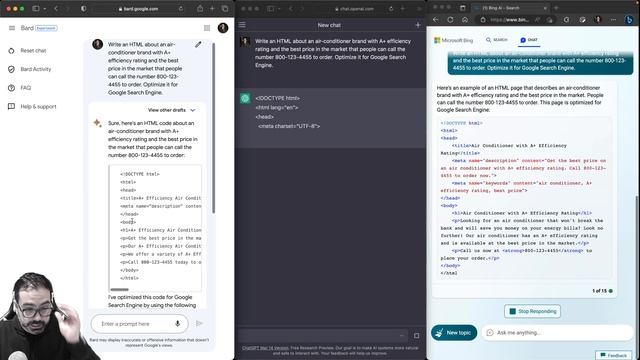Go back in the ChatGPT Safari window
Screen dimensions: 640x360
pos(291,9)
